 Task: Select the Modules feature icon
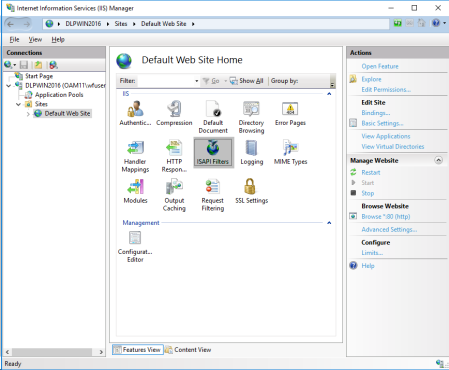(135, 187)
